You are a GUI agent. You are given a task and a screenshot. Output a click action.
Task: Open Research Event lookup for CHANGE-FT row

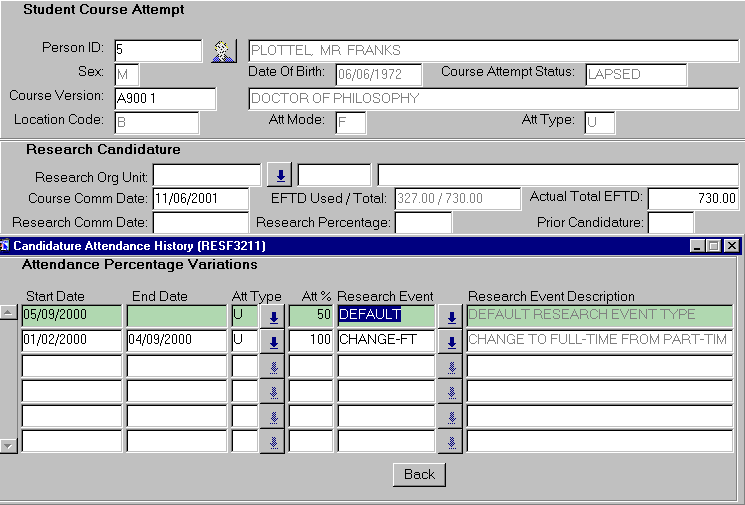[451, 342]
